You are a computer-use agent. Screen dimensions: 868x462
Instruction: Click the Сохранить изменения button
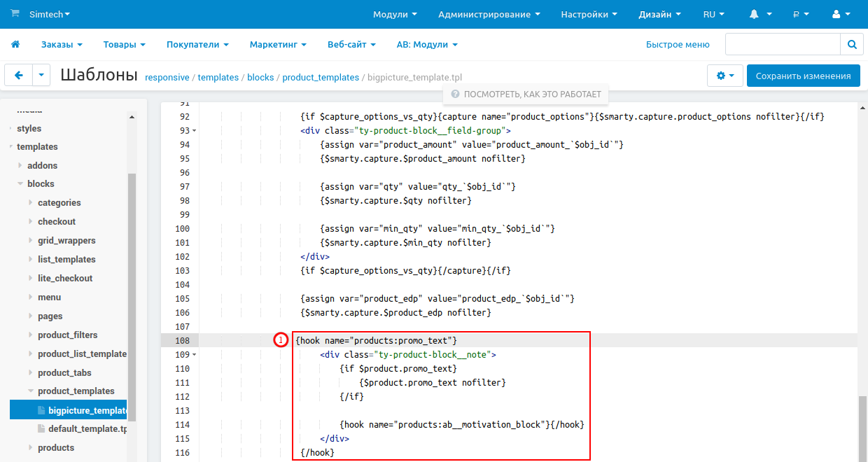(x=803, y=76)
